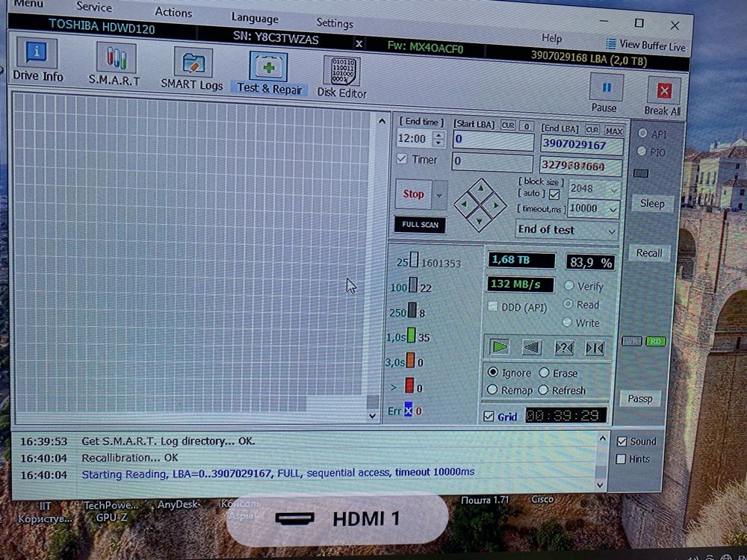The width and height of the screenshot is (747, 560).
Task: Click the scan grid scroll-up arrow
Action: (382, 122)
